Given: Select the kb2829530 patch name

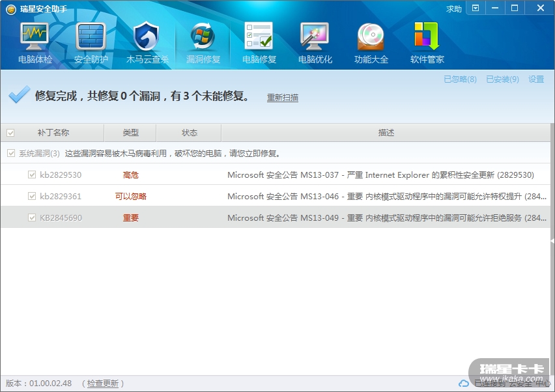Looking at the screenshot, I should point(61,175).
